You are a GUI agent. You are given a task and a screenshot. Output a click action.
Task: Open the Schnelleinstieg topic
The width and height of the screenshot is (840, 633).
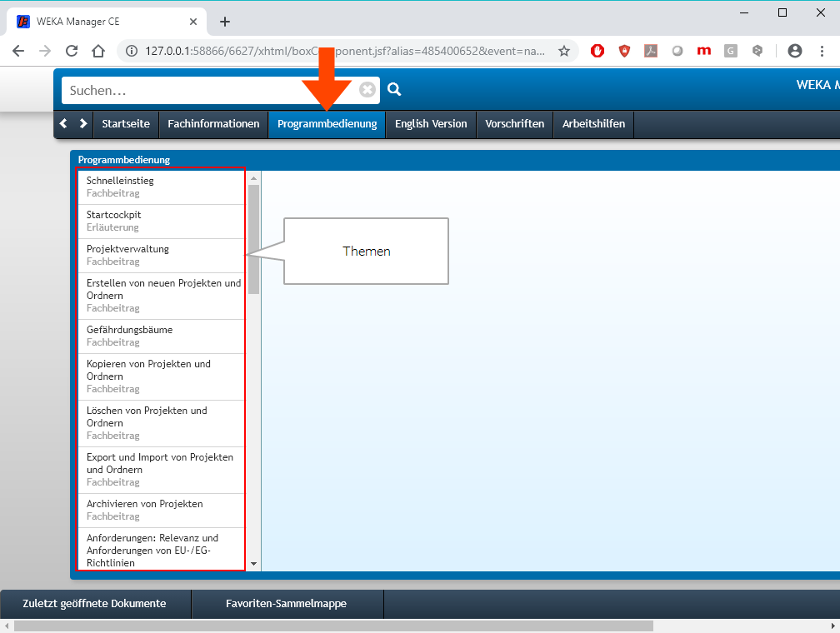[120, 181]
